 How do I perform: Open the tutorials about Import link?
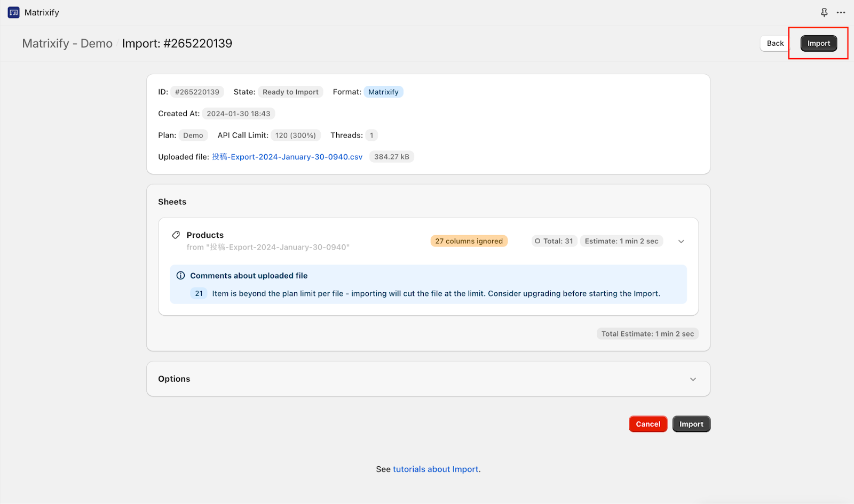coord(436,469)
